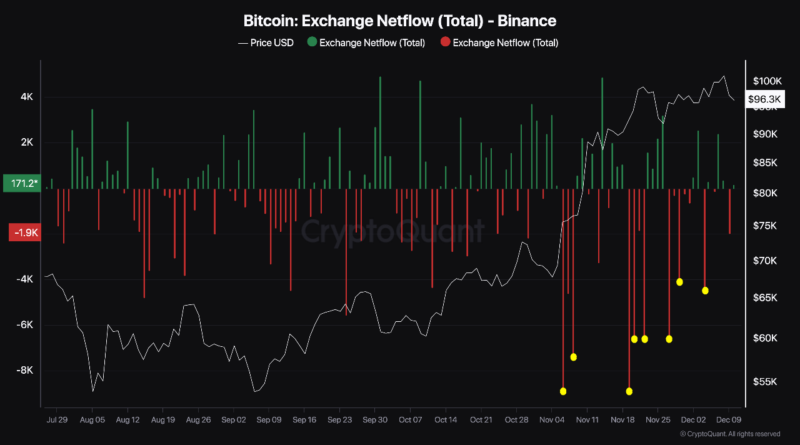Viewport: 800px width, 445px height.
Task: Click the green 171.2 netflow value tag
Action: (21, 185)
